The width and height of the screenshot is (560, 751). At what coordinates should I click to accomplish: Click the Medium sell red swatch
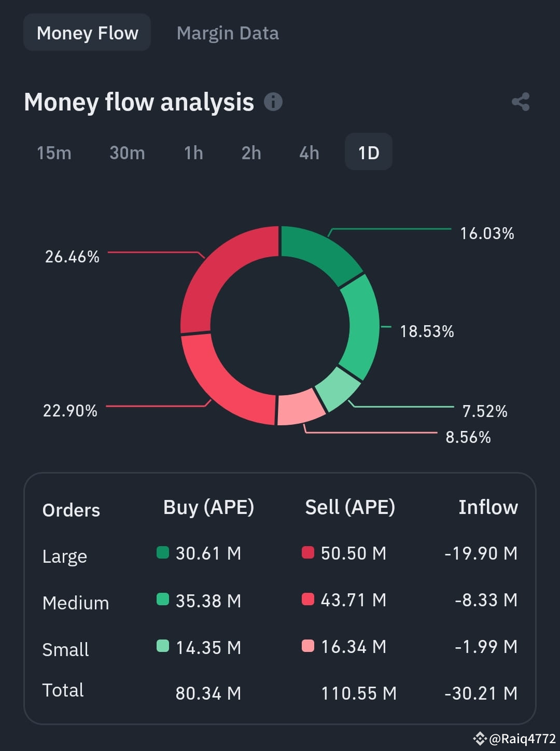point(308,600)
